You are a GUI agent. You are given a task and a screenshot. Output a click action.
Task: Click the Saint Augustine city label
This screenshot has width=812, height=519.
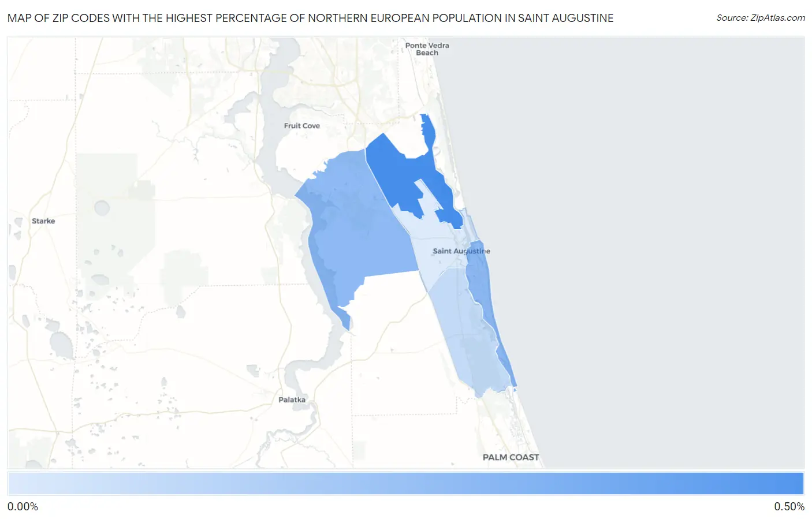461,251
